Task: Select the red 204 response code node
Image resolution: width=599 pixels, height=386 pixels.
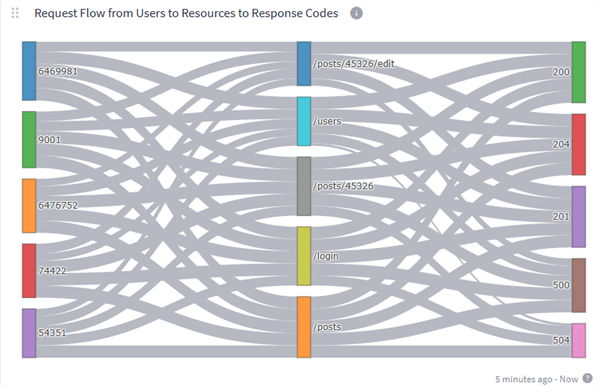Action: click(579, 144)
